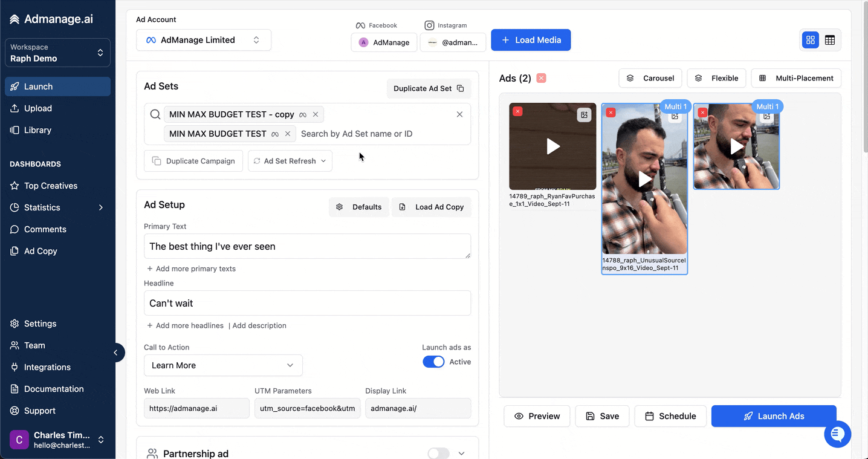Open Ad Copy in the sidebar
Viewport: 868px width, 459px height.
pos(57,251)
